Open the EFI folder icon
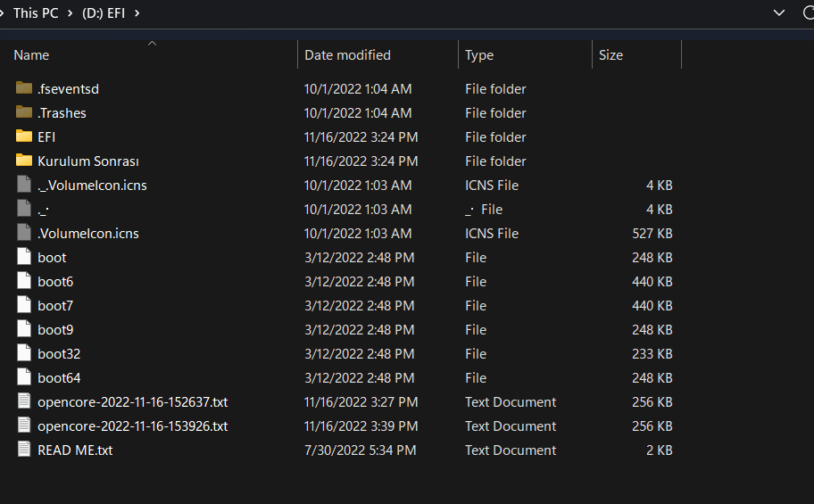This screenshot has width=814, height=504. coord(24,136)
